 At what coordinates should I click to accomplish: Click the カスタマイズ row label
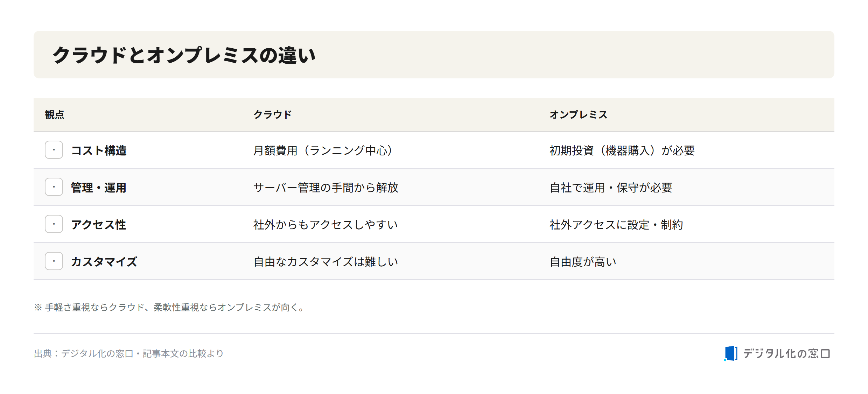point(104,262)
